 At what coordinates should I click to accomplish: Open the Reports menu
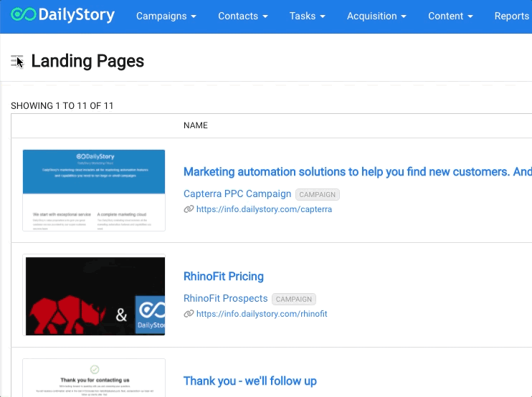(x=513, y=16)
